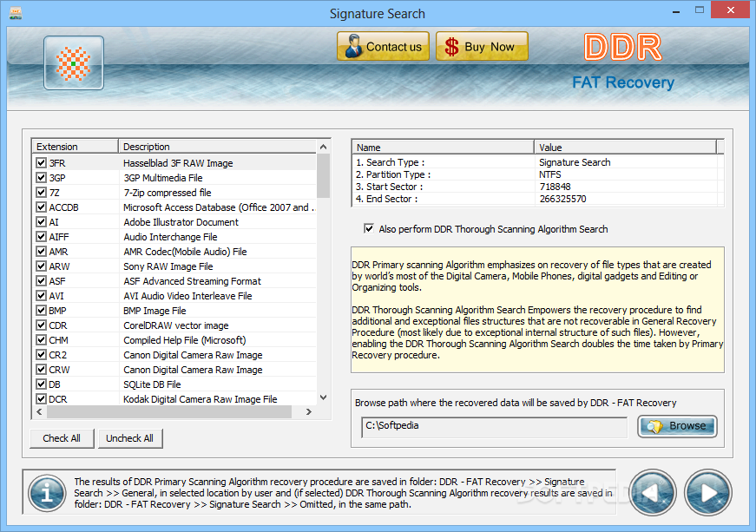Select 'Adobe Illustrator Document' description

(181, 222)
